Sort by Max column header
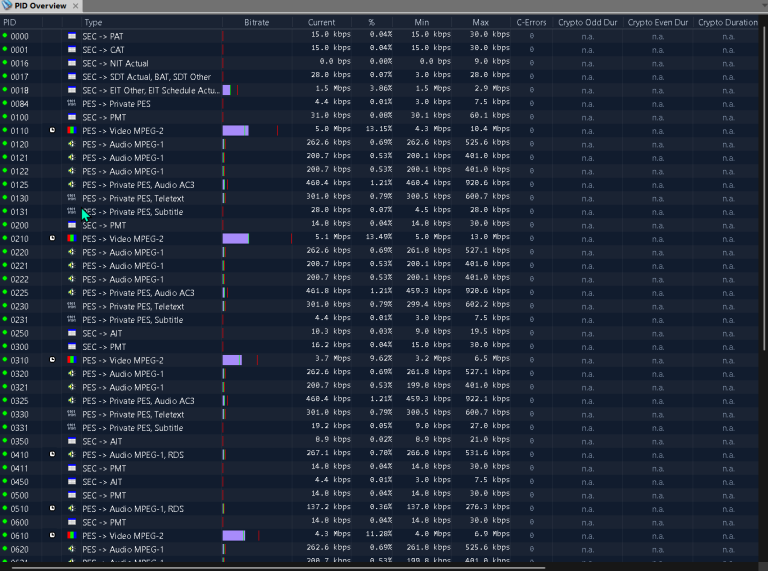Viewport: 768px width, 571px height. (x=480, y=23)
